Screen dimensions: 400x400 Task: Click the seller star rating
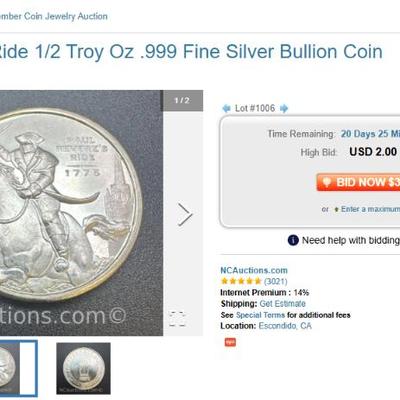pos(241,281)
